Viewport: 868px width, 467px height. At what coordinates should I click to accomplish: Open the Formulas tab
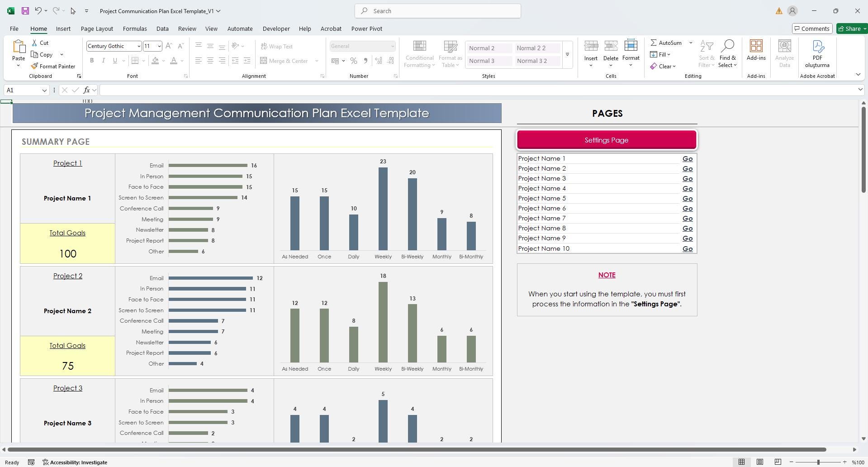point(135,29)
